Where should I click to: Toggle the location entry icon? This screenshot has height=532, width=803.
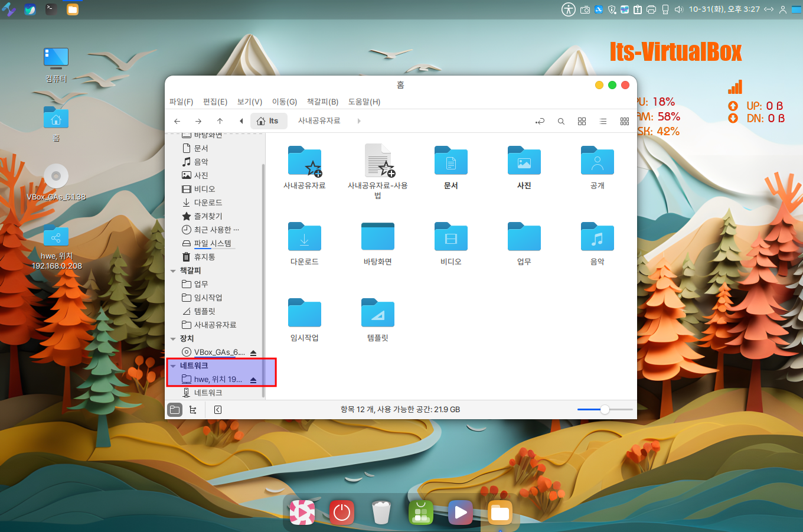pyautogui.click(x=540, y=121)
